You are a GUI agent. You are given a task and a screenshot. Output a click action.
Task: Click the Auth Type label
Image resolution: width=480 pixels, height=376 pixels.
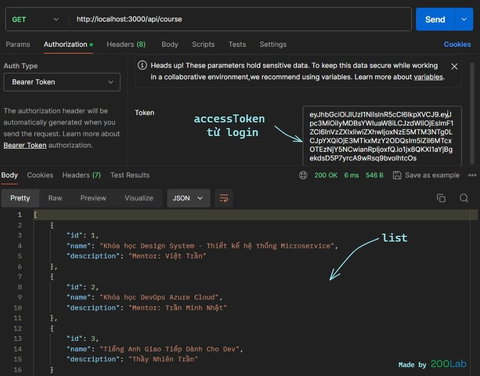[x=21, y=66]
